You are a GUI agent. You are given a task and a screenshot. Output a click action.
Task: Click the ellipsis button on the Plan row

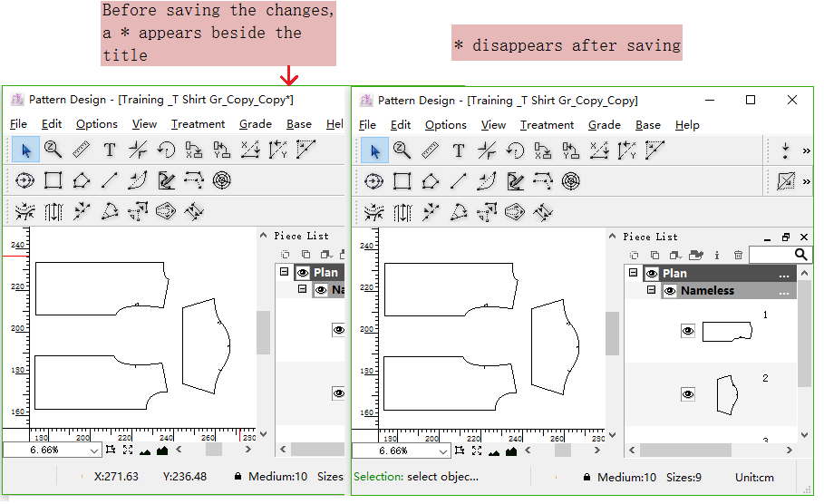[784, 274]
